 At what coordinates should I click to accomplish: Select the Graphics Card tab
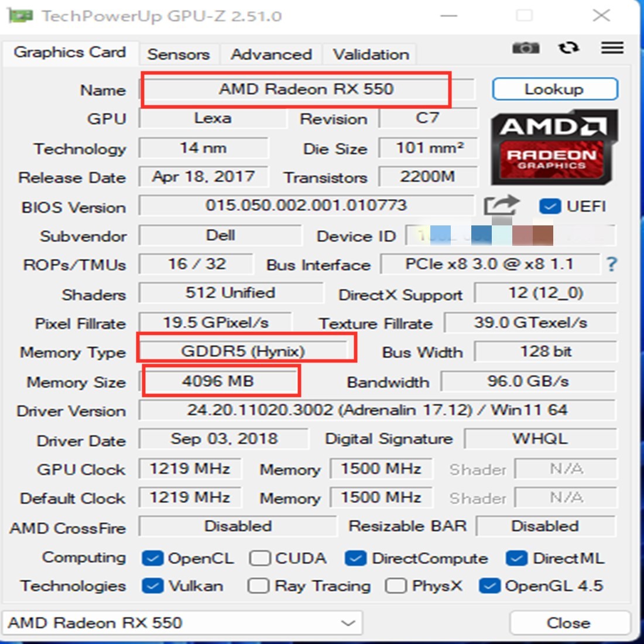pos(70,53)
